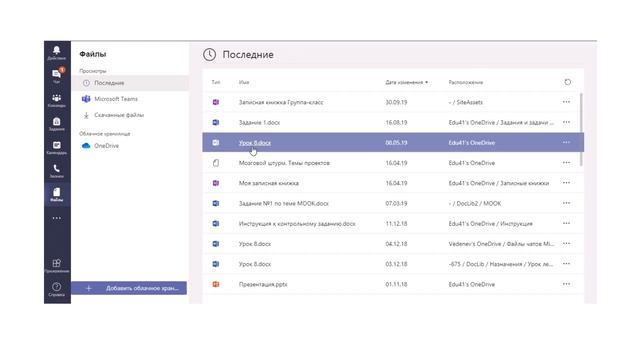The width and height of the screenshot is (640, 360).
Task: Click location 'Edu41's OneDrive / Инструкции'
Action: tap(491, 224)
